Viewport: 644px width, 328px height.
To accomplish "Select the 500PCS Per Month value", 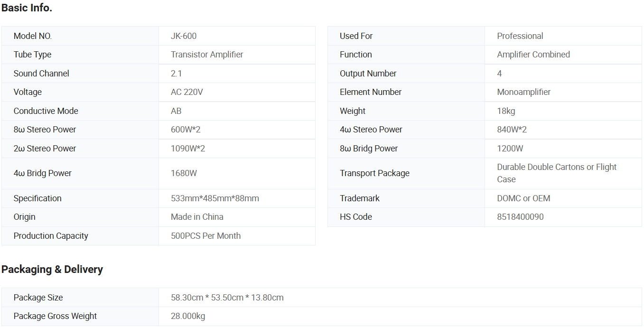I will [205, 236].
